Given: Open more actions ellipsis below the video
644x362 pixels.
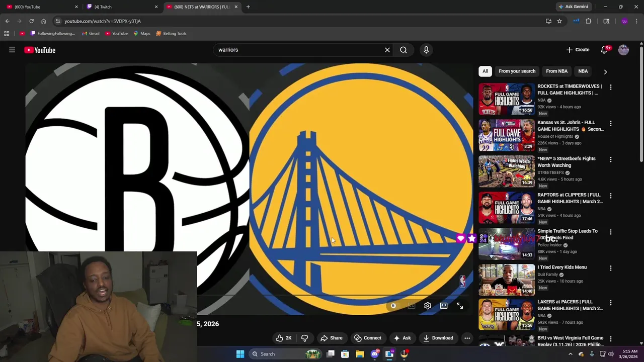Looking at the screenshot, I should click(467, 338).
